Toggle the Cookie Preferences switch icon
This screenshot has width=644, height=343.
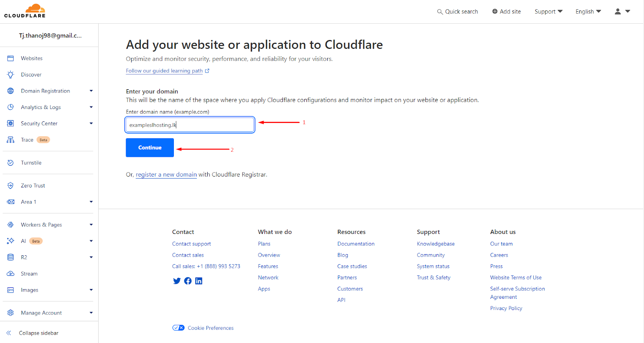[x=178, y=328]
